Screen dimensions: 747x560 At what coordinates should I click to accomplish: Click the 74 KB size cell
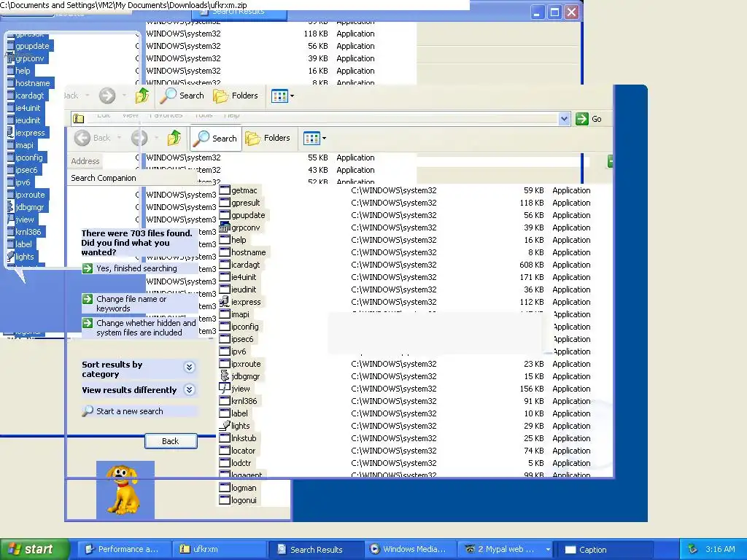point(533,451)
